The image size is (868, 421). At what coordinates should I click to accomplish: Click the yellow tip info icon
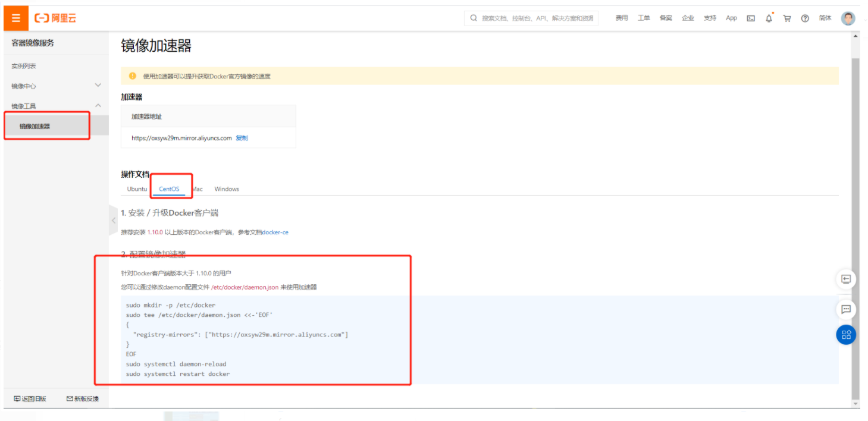(x=133, y=76)
